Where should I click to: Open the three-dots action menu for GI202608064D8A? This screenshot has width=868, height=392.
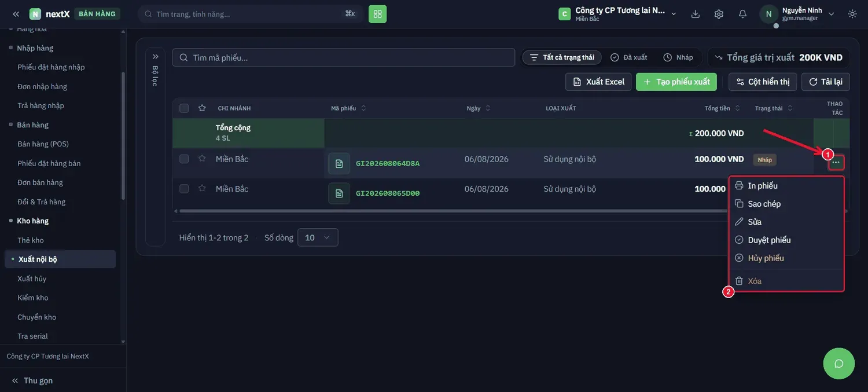(x=836, y=163)
